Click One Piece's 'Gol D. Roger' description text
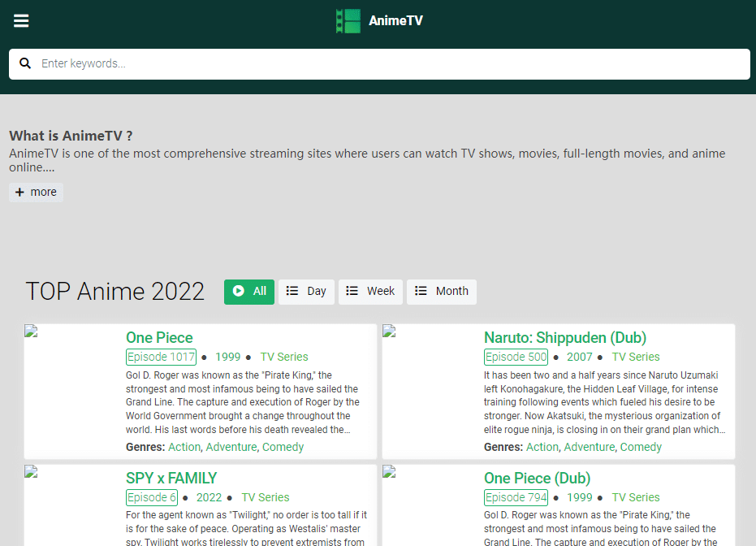Viewport: 756px width, 546px height. pos(243,402)
